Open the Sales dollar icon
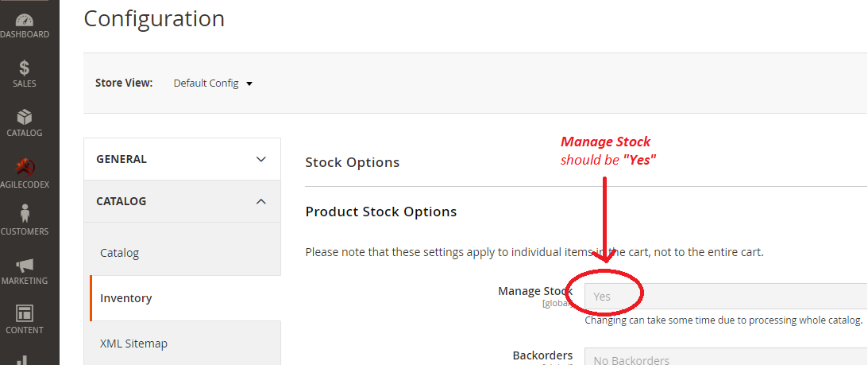Image resolution: width=868 pixels, height=365 pixels. pyautogui.click(x=25, y=68)
